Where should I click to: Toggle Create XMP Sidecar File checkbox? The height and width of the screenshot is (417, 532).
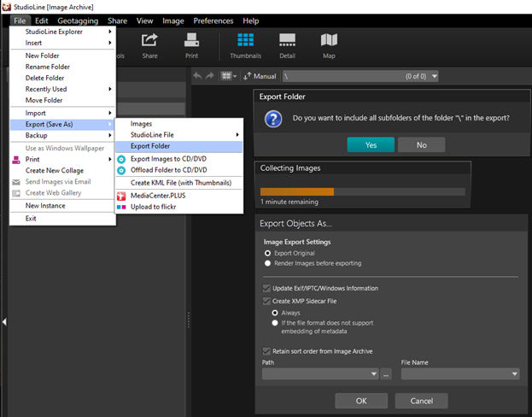coord(267,301)
